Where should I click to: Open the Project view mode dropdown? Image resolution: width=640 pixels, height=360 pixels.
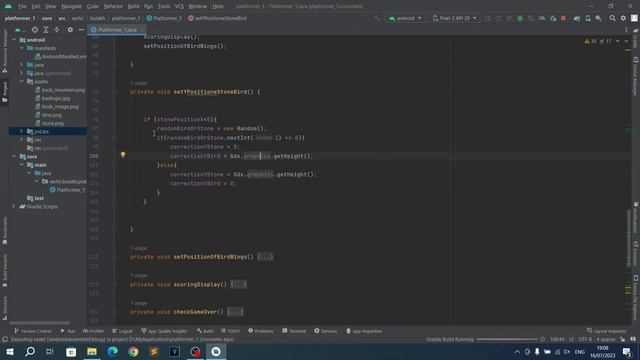pyautogui.click(x=19, y=30)
